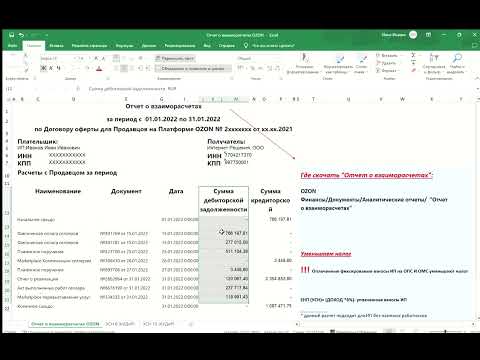Open Sort and Filter menu
This screenshot has height=360, width=480.
[x=434, y=64]
